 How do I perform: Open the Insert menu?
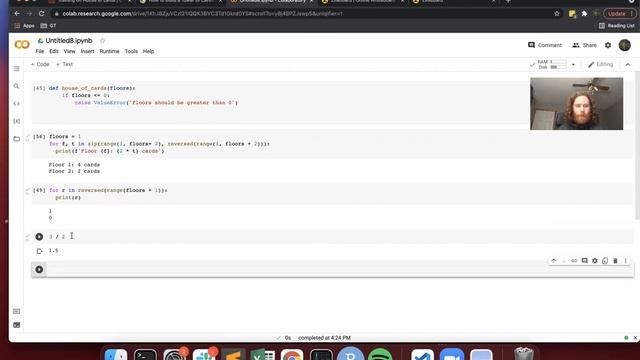(x=87, y=51)
